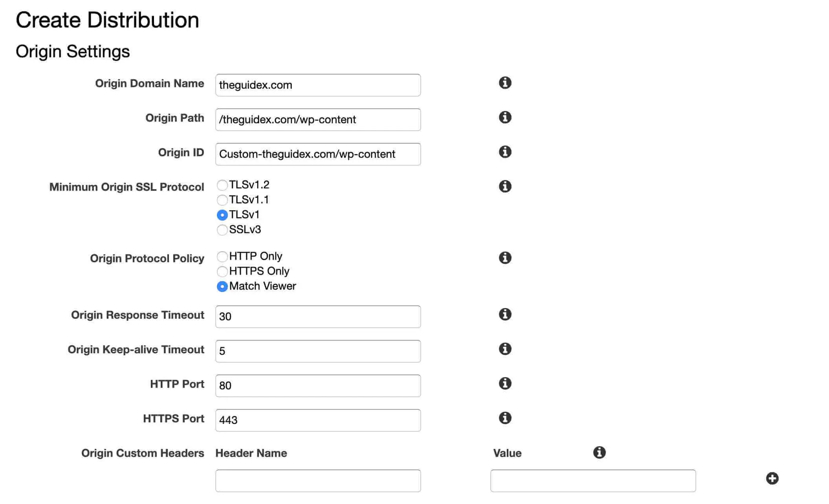Click the Origin Protocol Policy info icon
This screenshot has width=829, height=504.
505,258
